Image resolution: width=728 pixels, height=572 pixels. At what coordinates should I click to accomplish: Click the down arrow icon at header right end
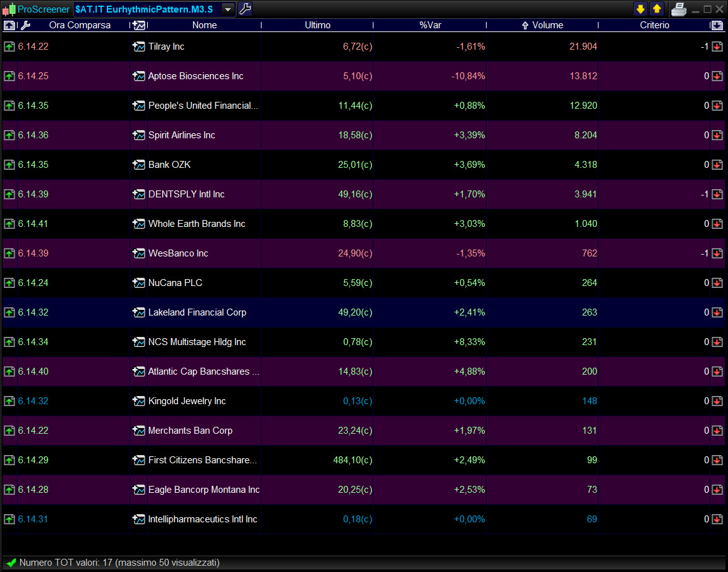pos(717,26)
